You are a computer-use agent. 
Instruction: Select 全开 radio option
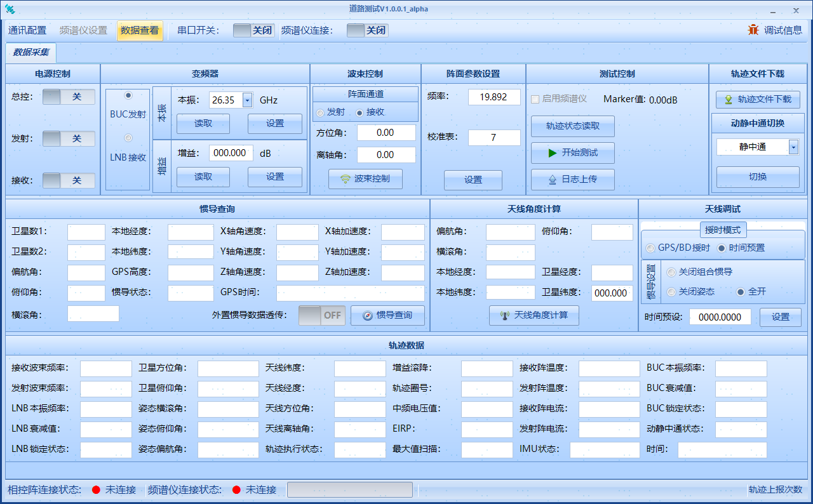click(x=751, y=292)
